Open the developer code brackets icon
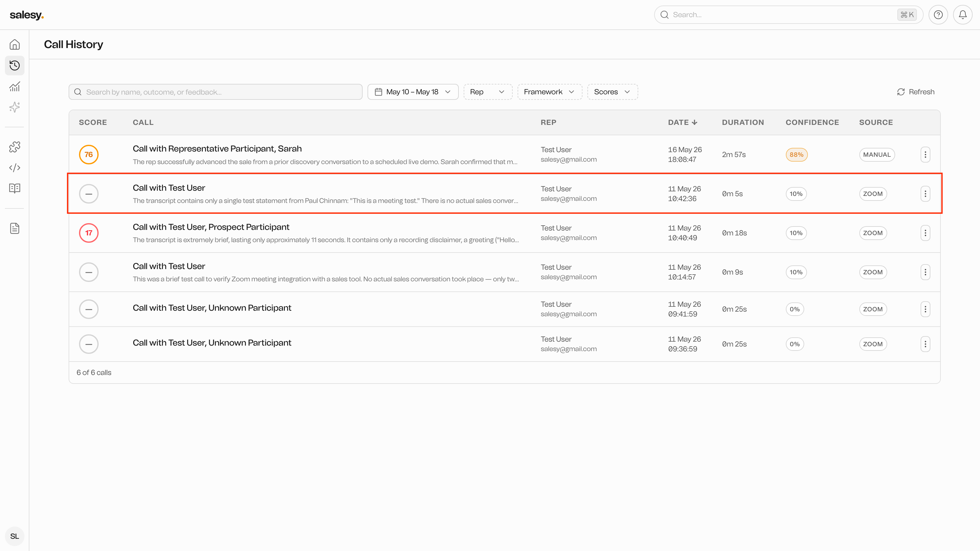This screenshot has width=980, height=551. pos(14,168)
